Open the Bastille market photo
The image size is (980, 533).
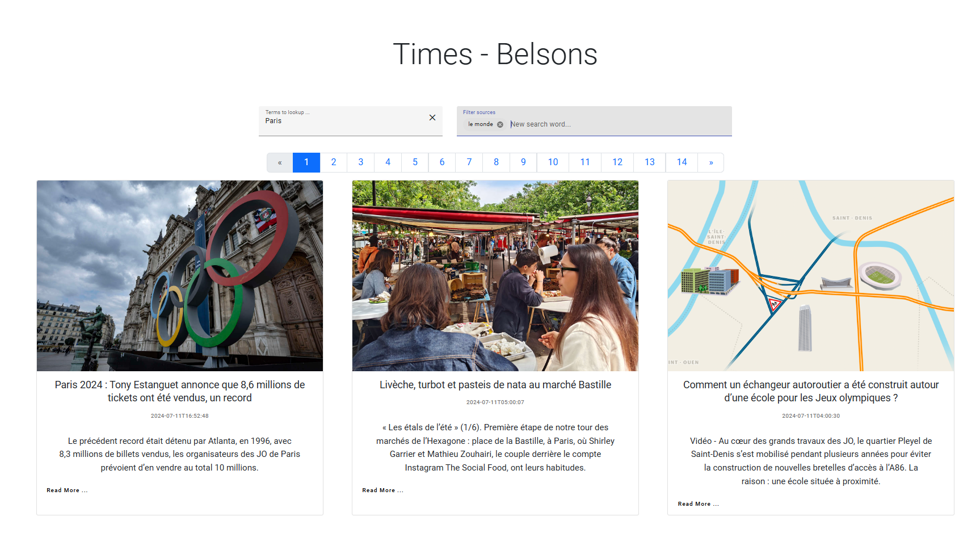click(x=495, y=276)
